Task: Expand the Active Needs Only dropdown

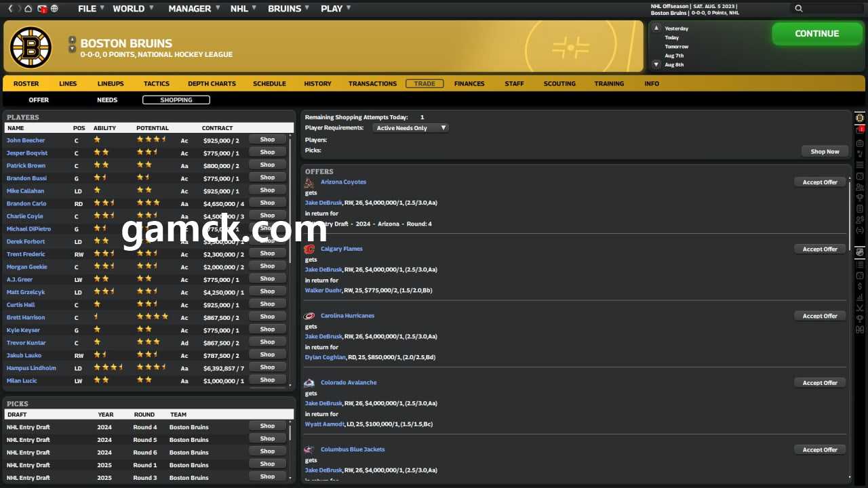Action: tap(411, 127)
